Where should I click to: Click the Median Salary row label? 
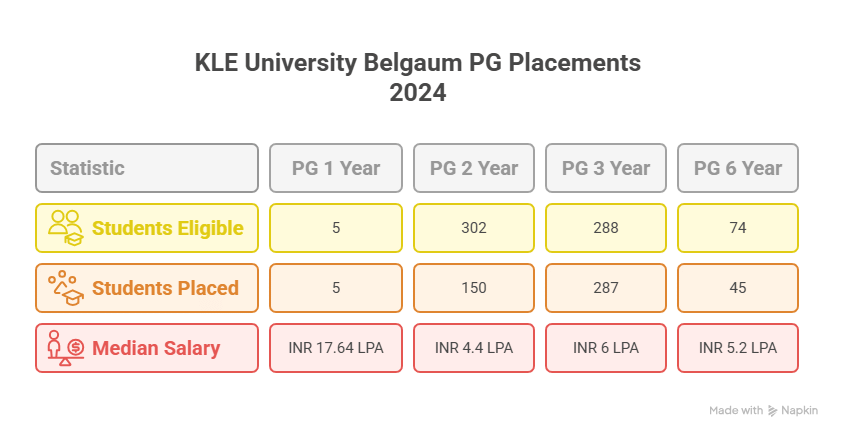(x=156, y=348)
